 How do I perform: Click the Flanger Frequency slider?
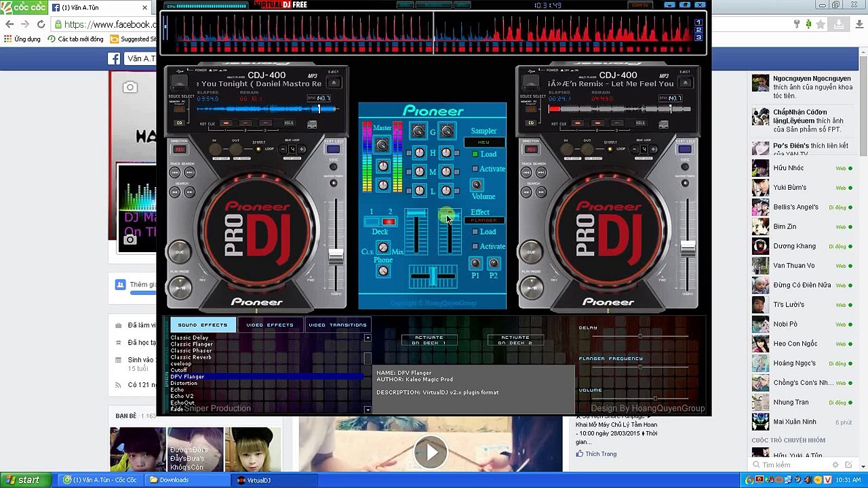click(639, 367)
